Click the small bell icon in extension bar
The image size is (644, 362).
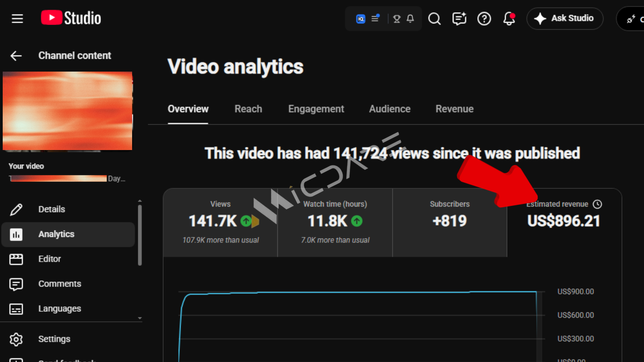coord(410,18)
